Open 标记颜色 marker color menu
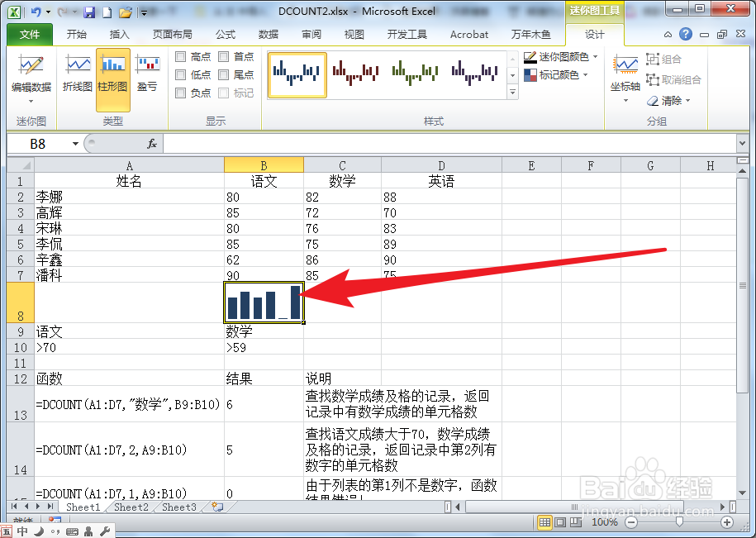This screenshot has height=538, width=756. pos(556,74)
